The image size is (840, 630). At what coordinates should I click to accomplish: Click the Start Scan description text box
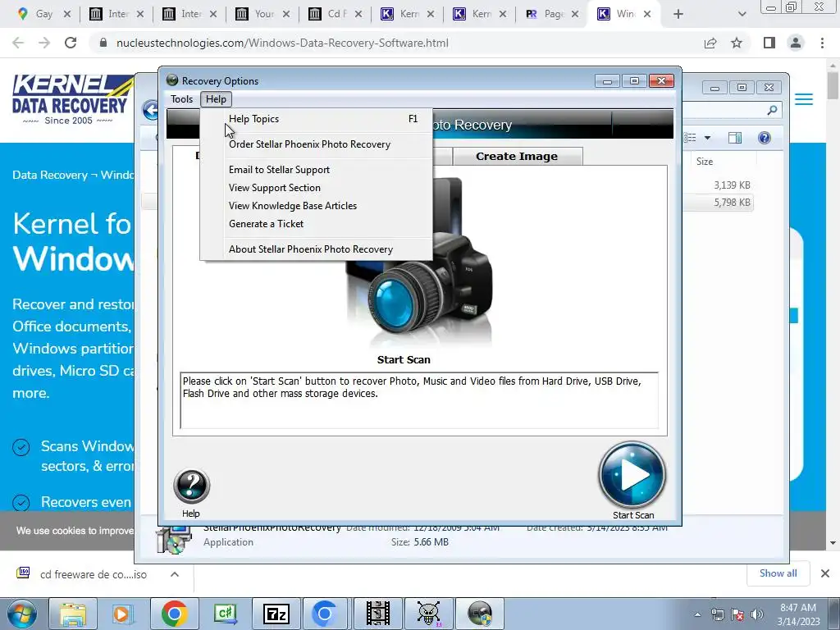pyautogui.click(x=419, y=400)
